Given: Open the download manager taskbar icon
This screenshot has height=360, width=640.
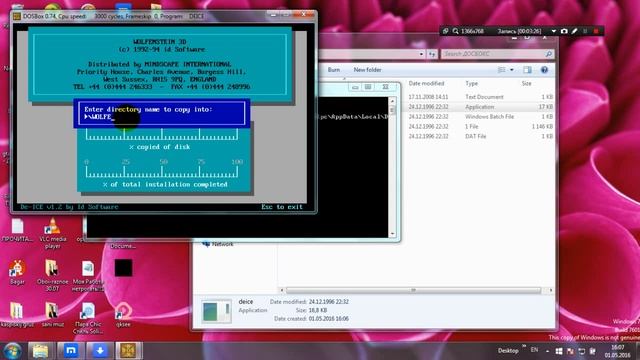Looking at the screenshot, I should [100, 351].
